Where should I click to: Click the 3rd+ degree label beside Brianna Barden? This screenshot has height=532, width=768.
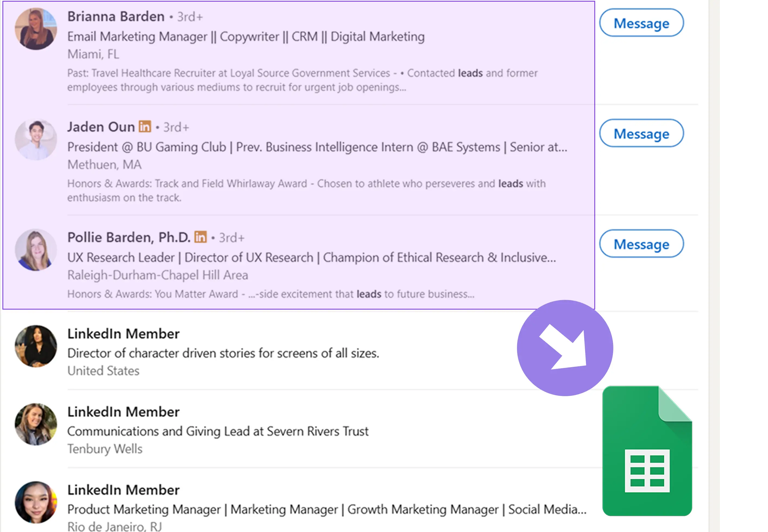coord(190,17)
